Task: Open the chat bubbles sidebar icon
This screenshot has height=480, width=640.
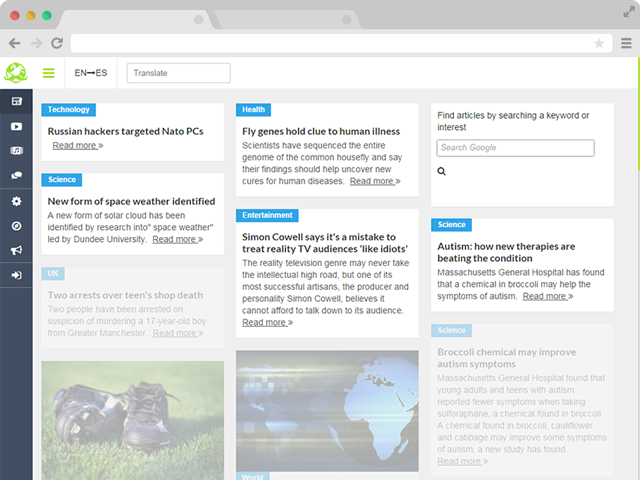Action: point(16,176)
